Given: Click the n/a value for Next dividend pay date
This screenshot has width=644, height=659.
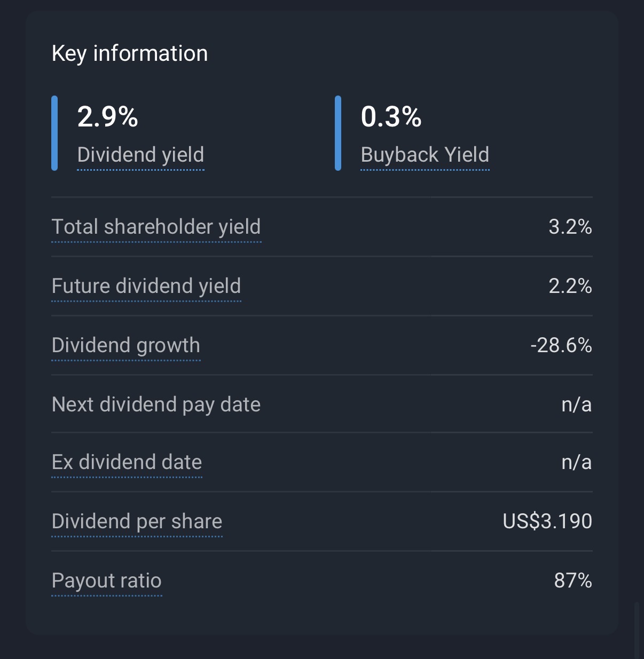Looking at the screenshot, I should pyautogui.click(x=576, y=405).
